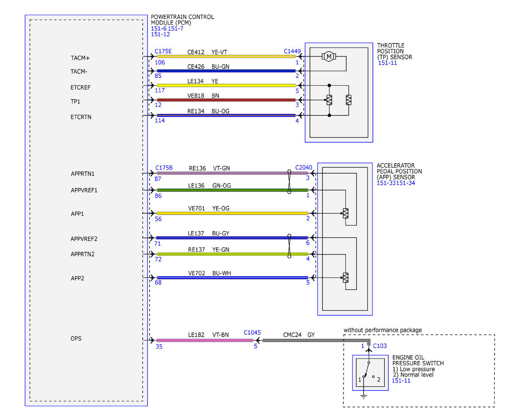Click the ground symbol below oil pressure switch

[364, 396]
